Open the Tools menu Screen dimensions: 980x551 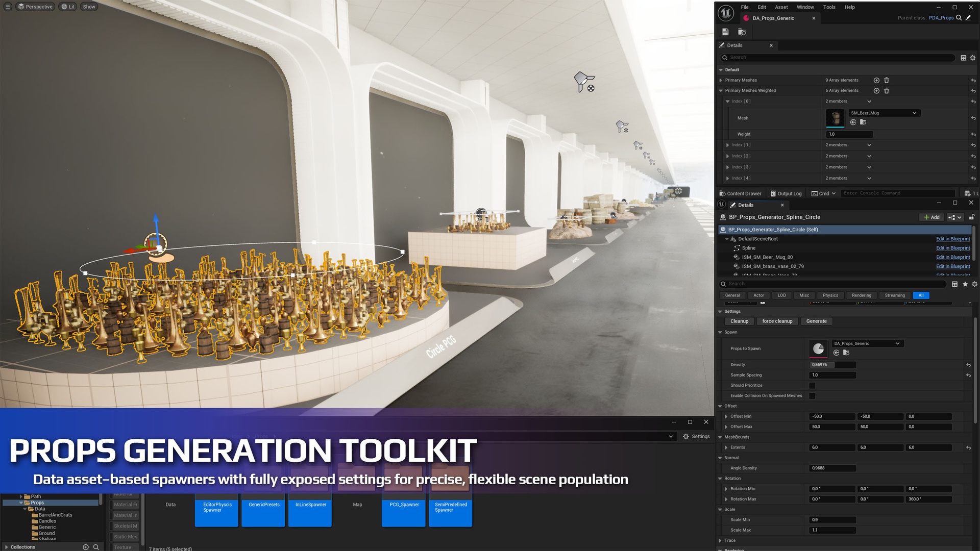tap(829, 7)
